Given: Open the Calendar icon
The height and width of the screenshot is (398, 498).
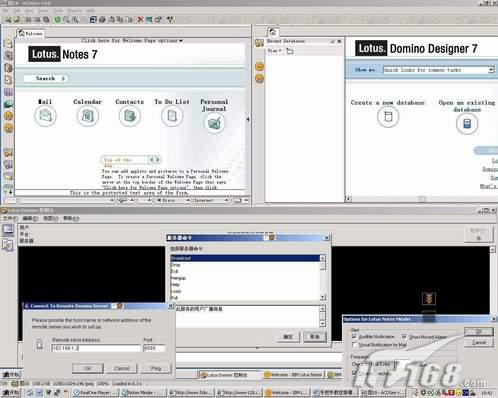Looking at the screenshot, I should 87,116.
